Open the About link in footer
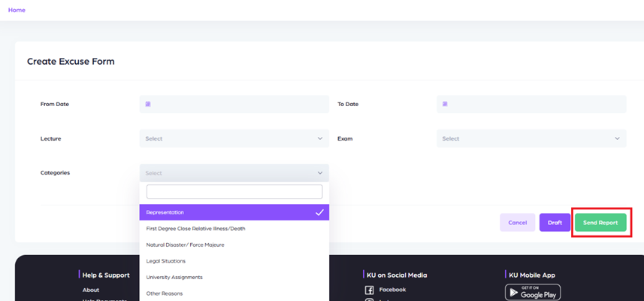The height and width of the screenshot is (301, 644). (x=91, y=290)
